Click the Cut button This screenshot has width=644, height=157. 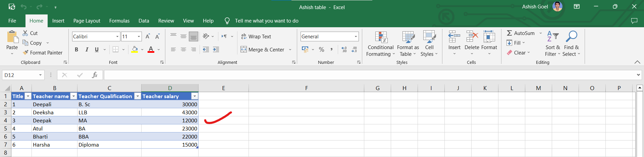point(30,33)
